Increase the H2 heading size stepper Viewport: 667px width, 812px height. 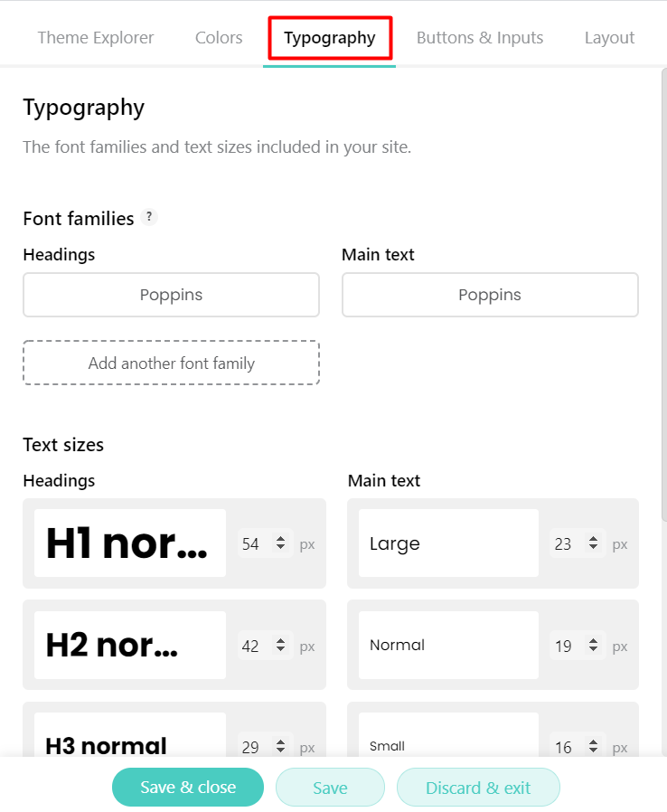pos(280,640)
